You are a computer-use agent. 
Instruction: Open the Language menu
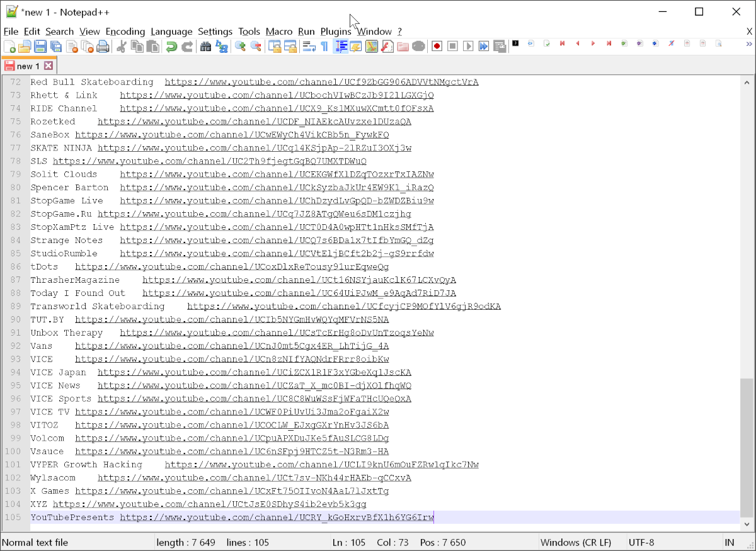(x=171, y=31)
